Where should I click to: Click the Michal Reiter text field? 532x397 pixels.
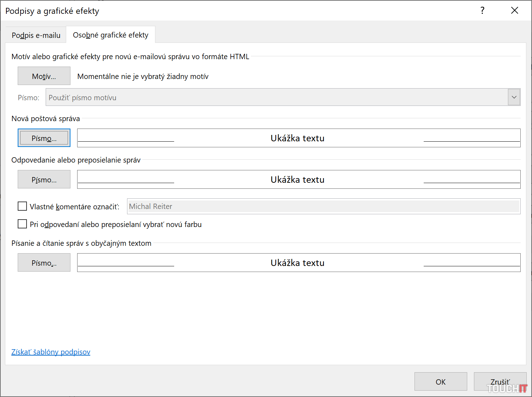tap(323, 206)
